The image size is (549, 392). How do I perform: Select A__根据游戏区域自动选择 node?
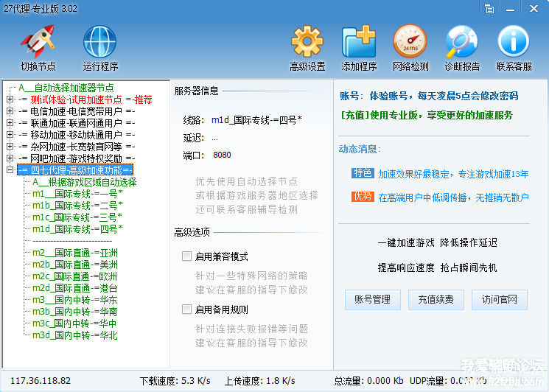coord(85,182)
